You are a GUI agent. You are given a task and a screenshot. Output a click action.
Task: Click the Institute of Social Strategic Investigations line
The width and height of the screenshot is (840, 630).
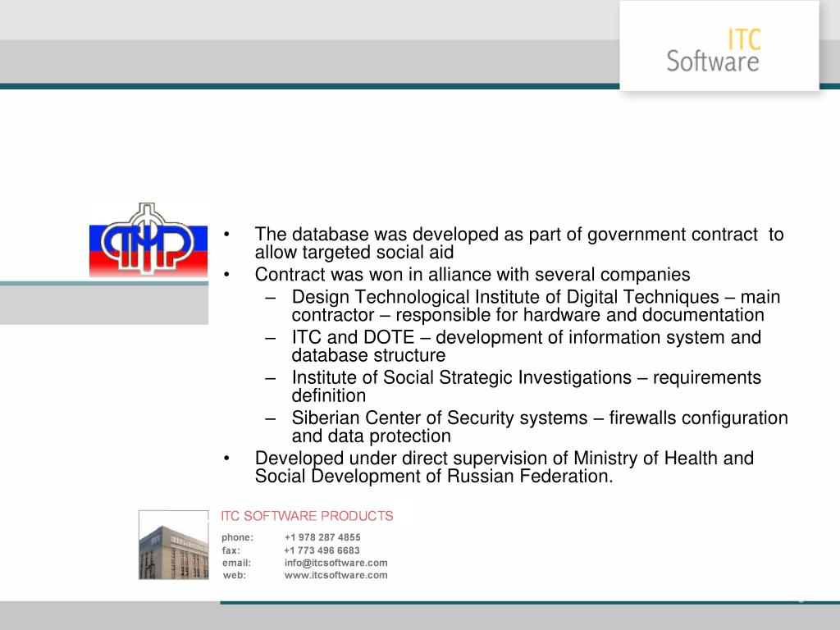point(527,386)
